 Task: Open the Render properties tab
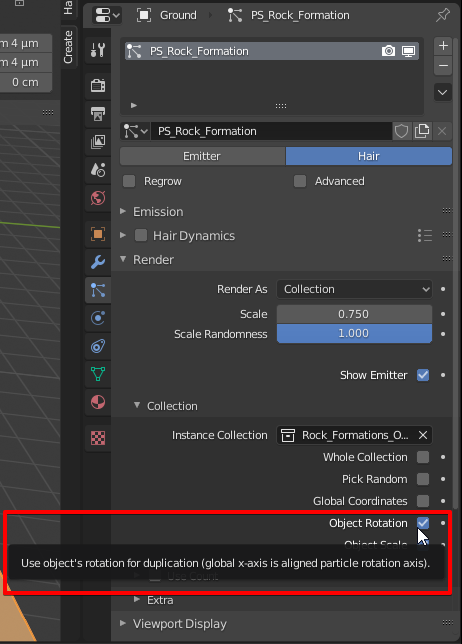[x=98, y=85]
